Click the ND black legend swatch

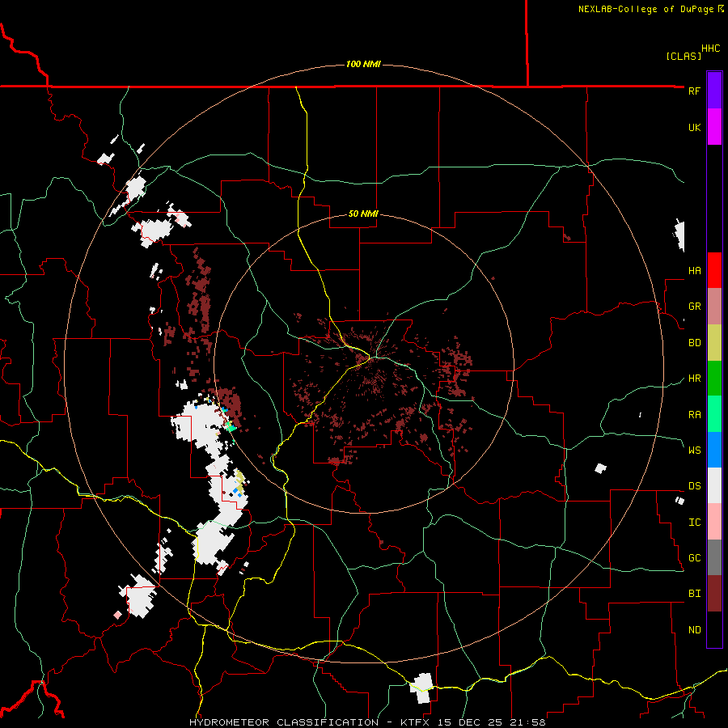(x=714, y=629)
